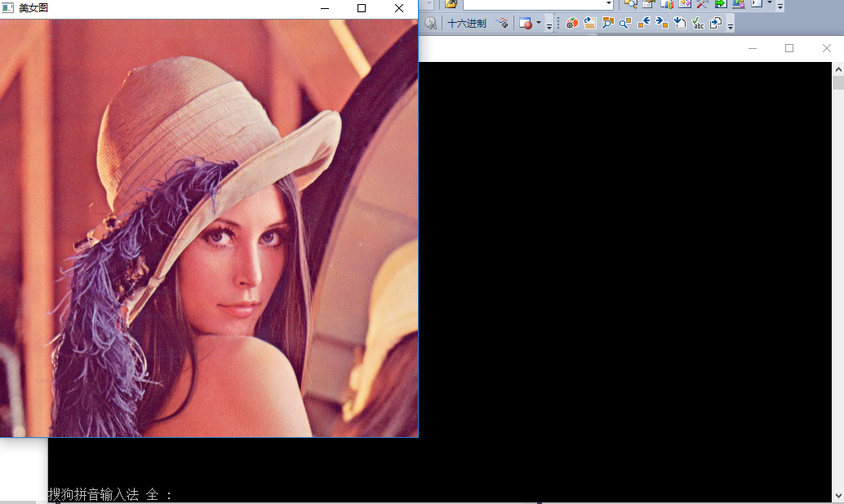Minimize the 美女图 image window
This screenshot has height=504, width=844.
click(325, 8)
